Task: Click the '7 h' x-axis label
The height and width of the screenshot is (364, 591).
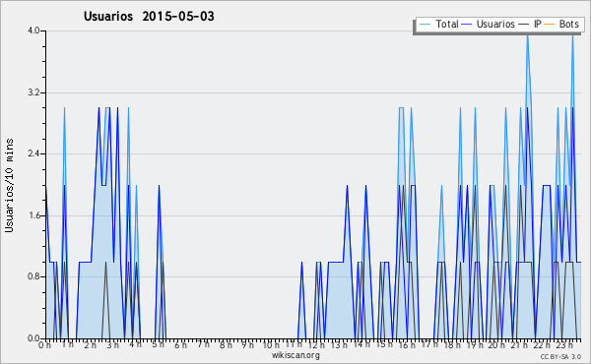Action: point(203,344)
